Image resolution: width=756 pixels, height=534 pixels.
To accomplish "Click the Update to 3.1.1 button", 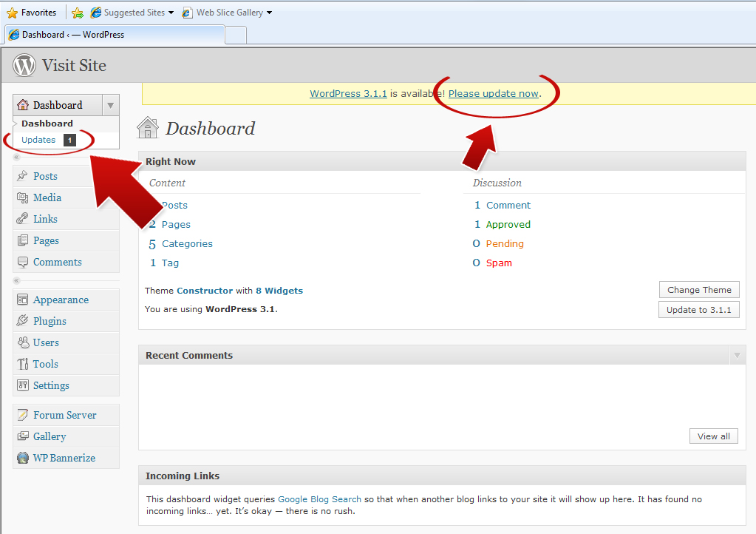I will 698,310.
